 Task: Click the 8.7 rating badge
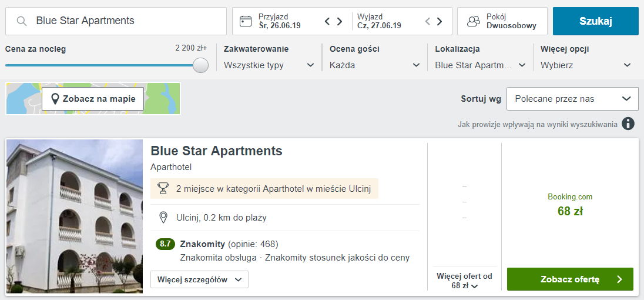point(166,244)
